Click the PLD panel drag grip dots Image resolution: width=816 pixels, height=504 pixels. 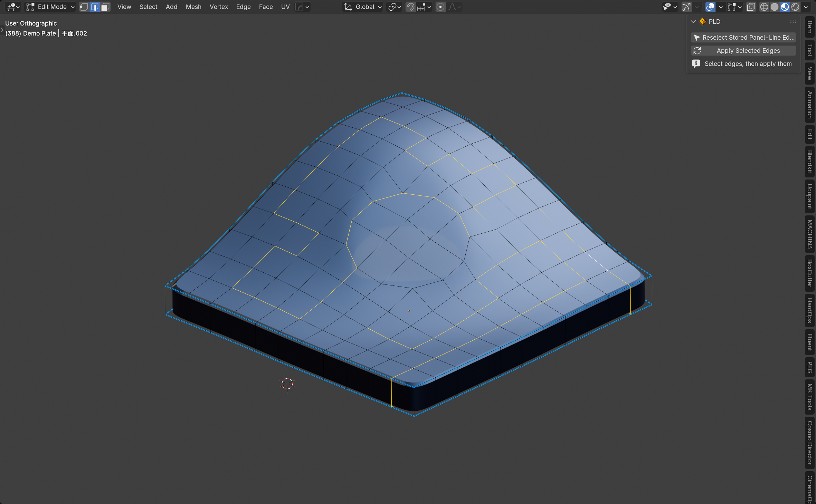793,21
